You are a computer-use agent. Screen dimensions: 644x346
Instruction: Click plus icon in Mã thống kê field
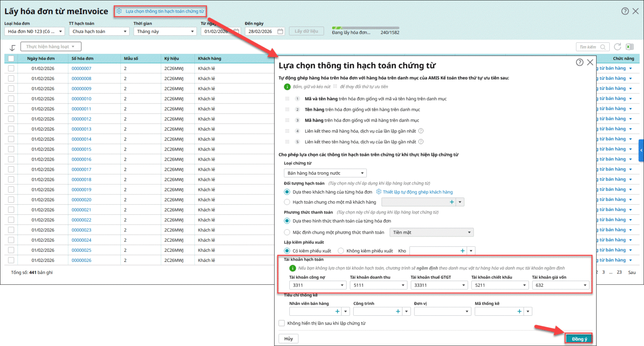pos(519,311)
